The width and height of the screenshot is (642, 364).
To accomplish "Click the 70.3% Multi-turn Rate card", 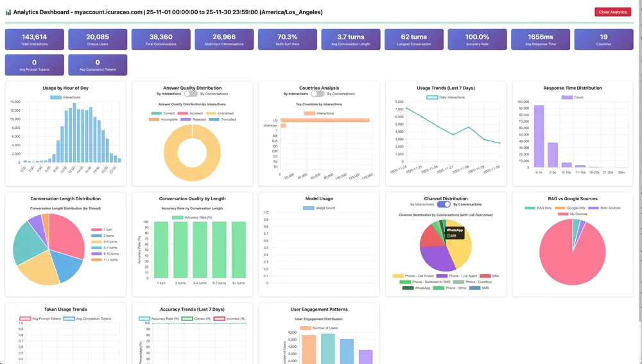I will [x=288, y=39].
